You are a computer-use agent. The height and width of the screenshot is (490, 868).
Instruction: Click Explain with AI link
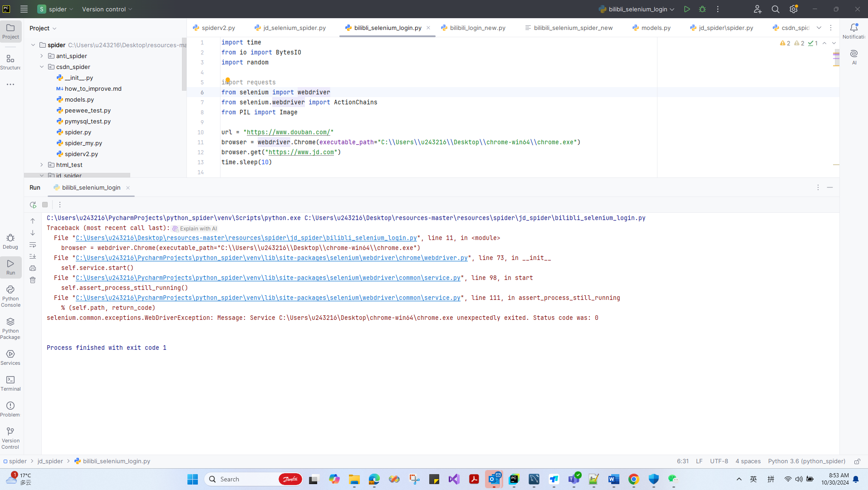[x=195, y=229]
